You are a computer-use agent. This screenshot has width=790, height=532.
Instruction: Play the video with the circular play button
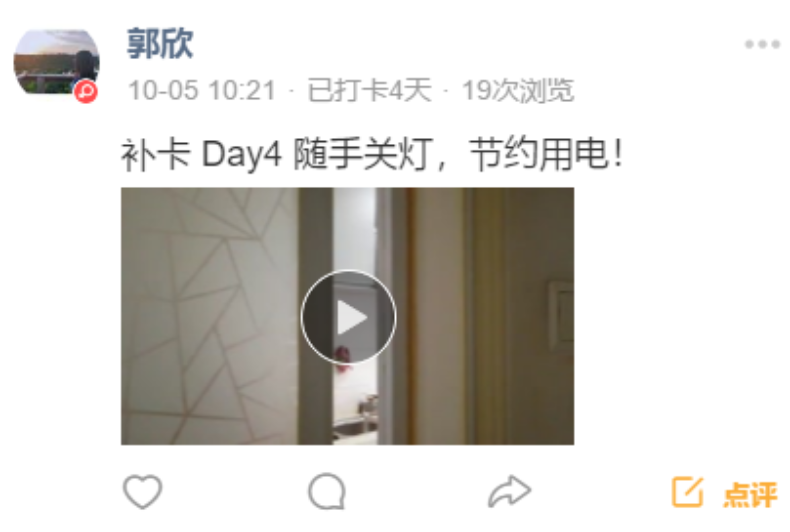pyautogui.click(x=348, y=317)
